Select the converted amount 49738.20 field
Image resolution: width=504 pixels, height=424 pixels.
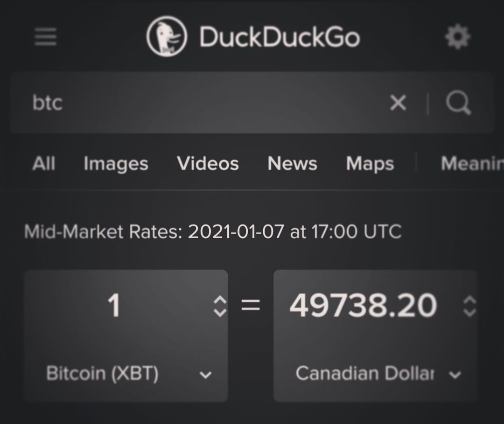363,306
